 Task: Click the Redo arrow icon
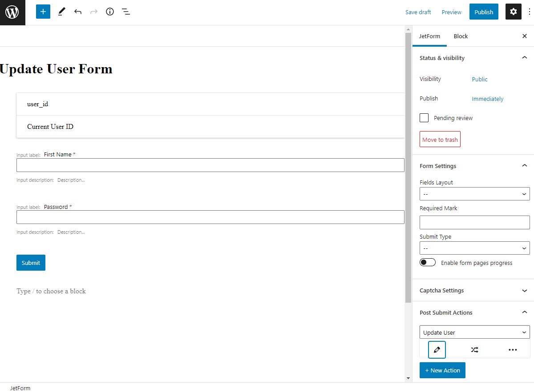coord(94,12)
